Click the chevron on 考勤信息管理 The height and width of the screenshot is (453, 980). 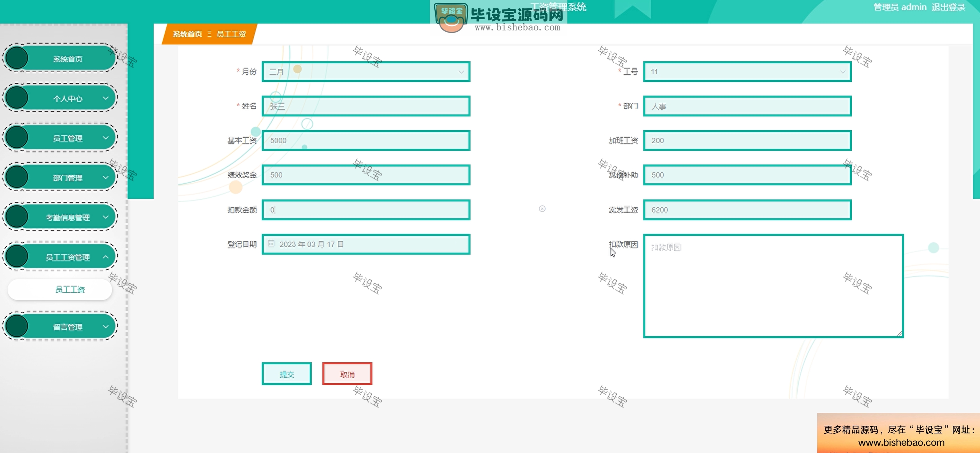pos(106,217)
